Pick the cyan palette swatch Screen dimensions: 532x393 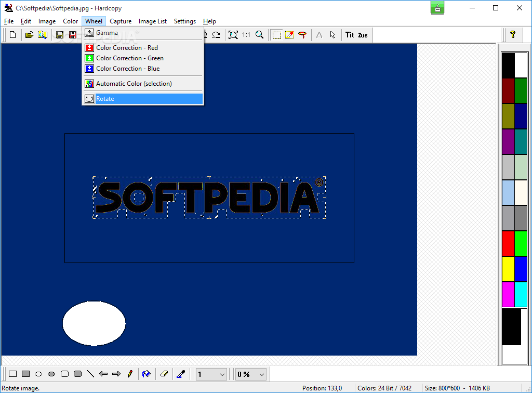[521, 294]
